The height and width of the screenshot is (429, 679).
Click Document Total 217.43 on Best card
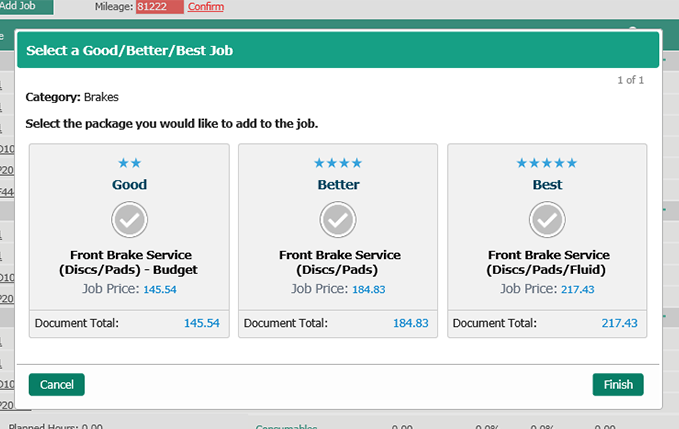click(x=619, y=324)
